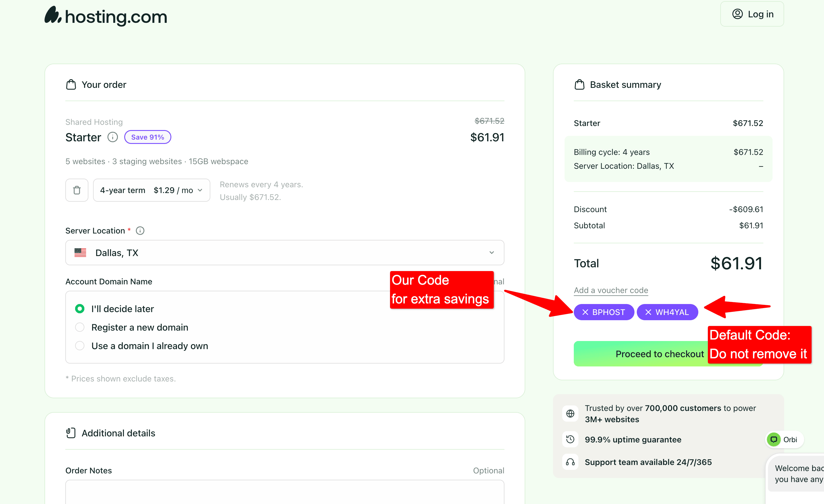The width and height of the screenshot is (824, 504).
Task: Click the Your order bag icon
Action: coord(71,85)
